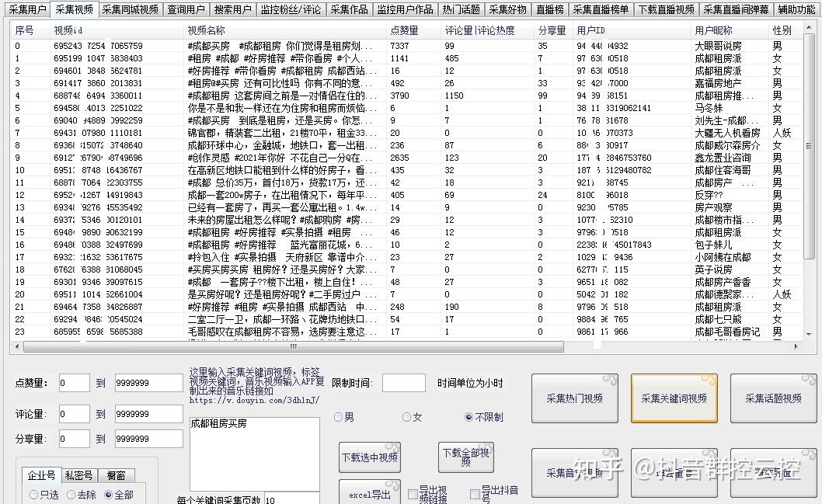Select the row of user 成都七只熊
Image resolution: width=822 pixels, height=504 pixels.
click(407, 319)
